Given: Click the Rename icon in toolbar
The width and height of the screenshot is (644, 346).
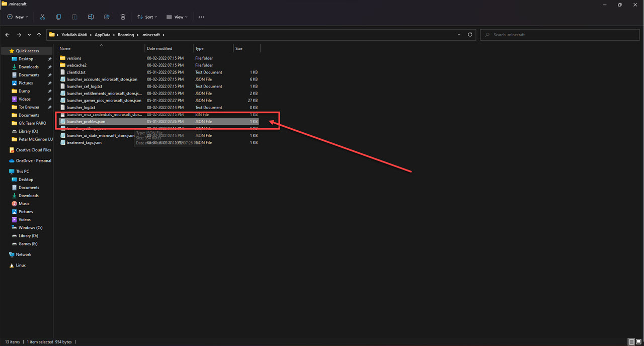Looking at the screenshot, I should 91,17.
